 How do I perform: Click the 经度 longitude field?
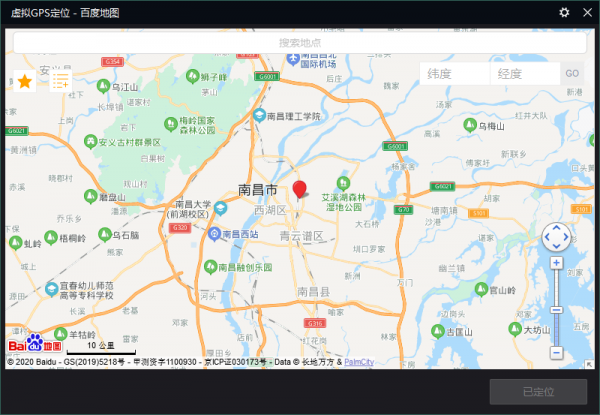525,73
